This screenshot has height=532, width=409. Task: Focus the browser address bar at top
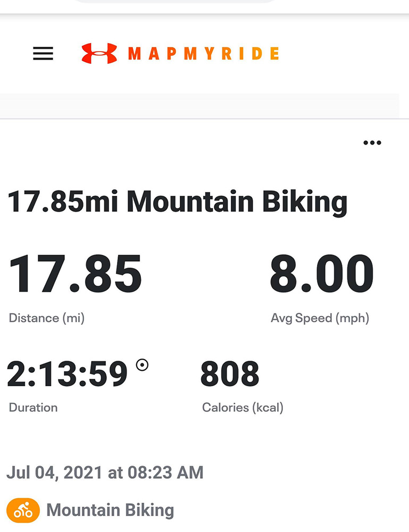coord(176,2)
